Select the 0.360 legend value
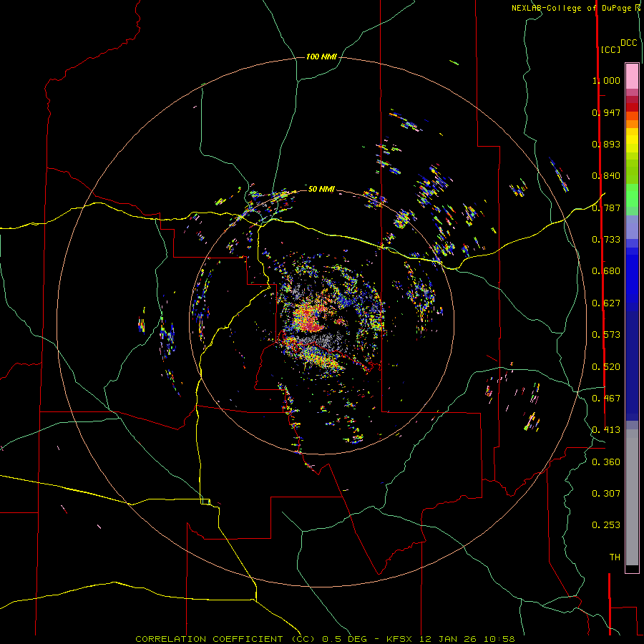This screenshot has width=644, height=644. tap(606, 462)
